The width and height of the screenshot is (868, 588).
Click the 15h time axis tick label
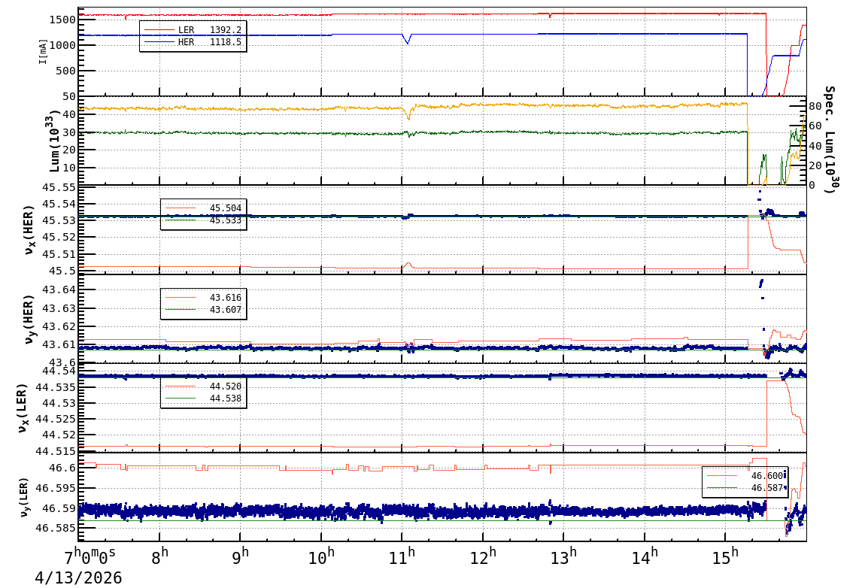point(726,558)
